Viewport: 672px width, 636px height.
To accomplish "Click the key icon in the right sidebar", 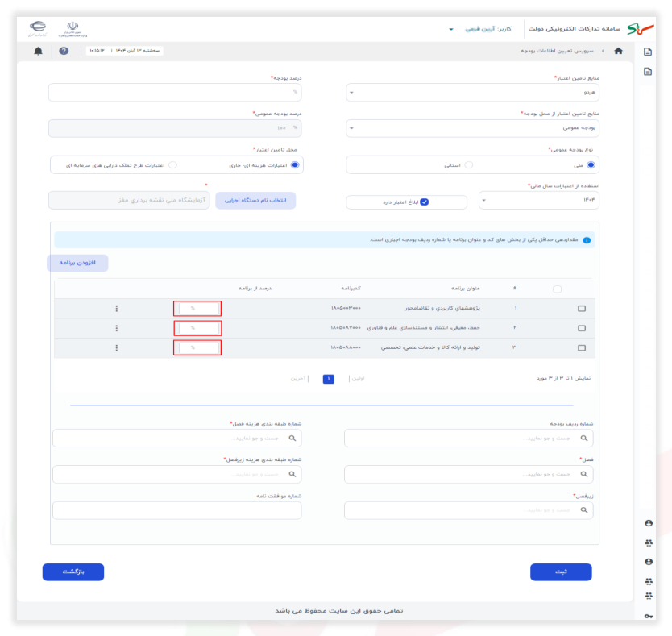I will [649, 617].
